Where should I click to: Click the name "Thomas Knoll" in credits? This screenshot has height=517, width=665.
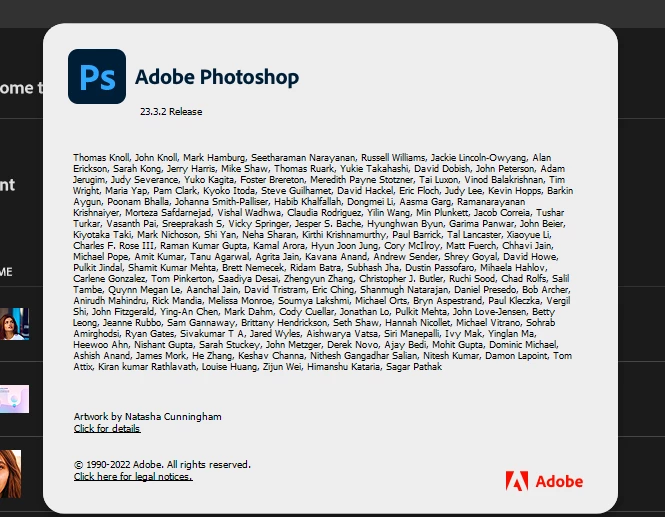coord(101,157)
